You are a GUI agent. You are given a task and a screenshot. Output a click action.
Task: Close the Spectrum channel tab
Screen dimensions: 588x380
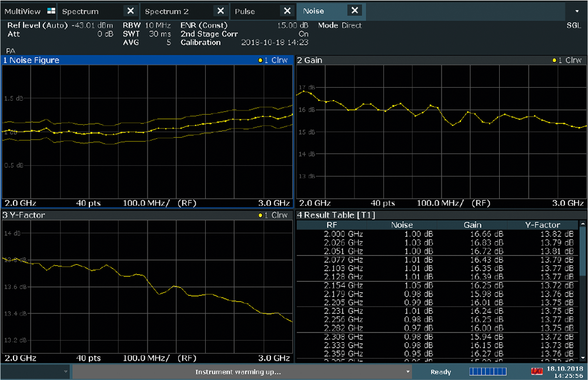pos(131,11)
